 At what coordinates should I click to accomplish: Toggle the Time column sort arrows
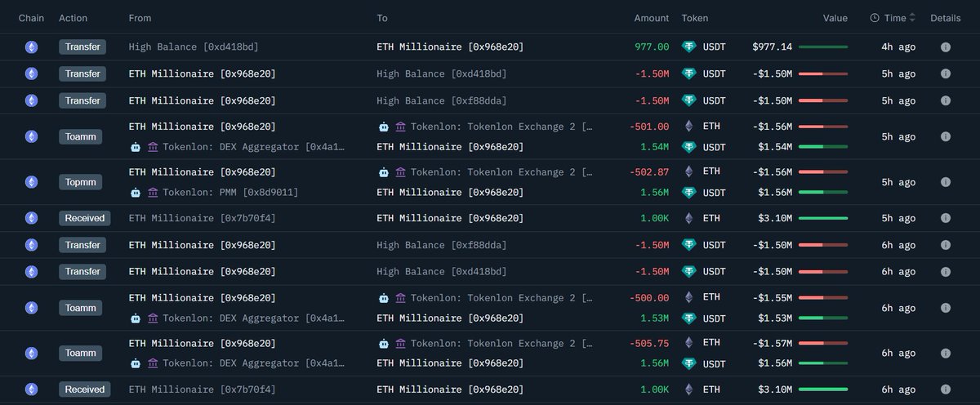coord(912,18)
